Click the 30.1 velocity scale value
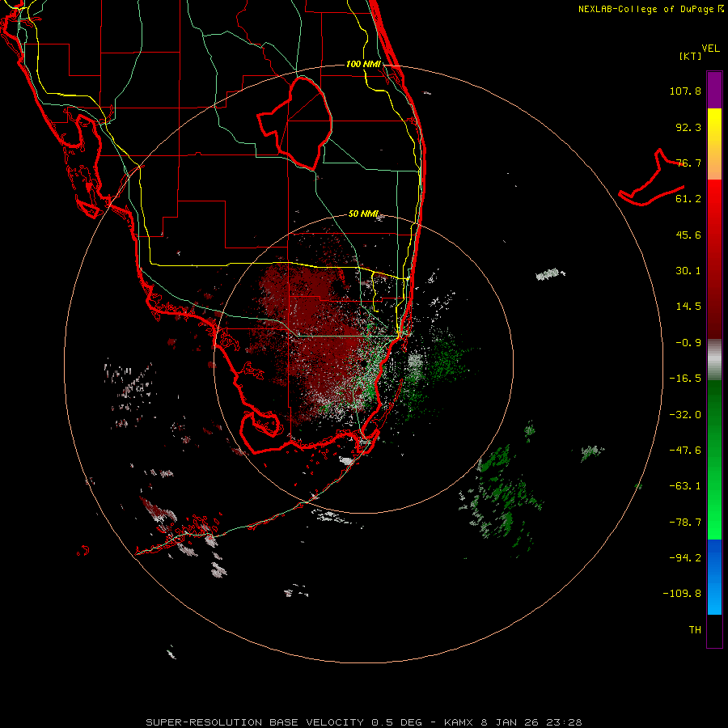The height and width of the screenshot is (728, 728). point(688,271)
